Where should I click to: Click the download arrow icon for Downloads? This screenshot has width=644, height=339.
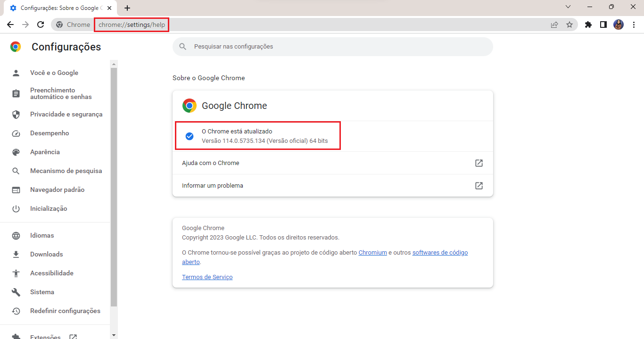(x=16, y=255)
